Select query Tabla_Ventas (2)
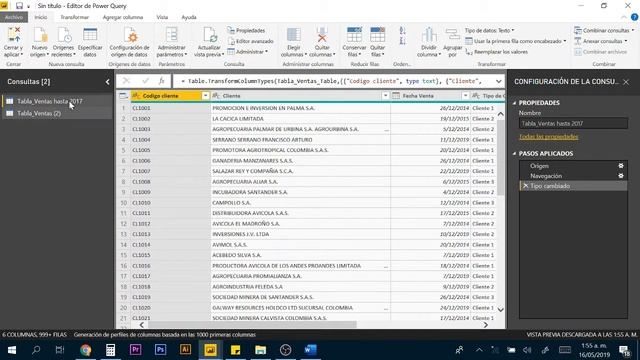Viewport: 640px width, 360px height. 57,113
